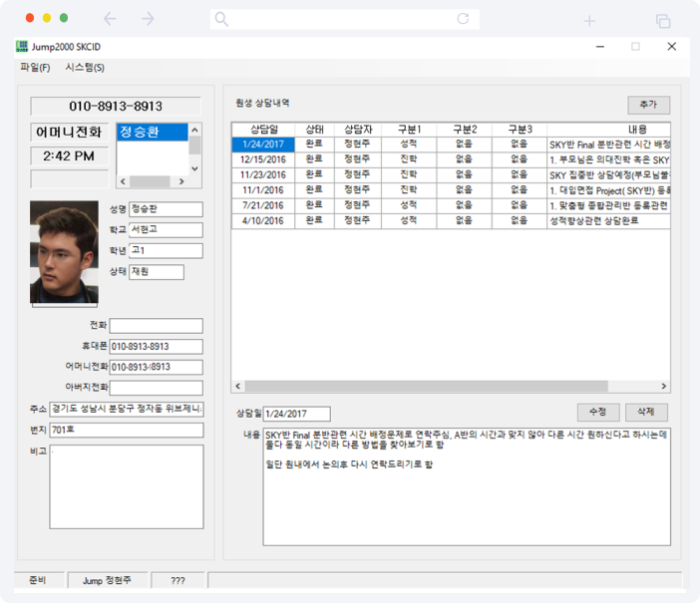
Task: Click the tab overview icon
Action: tap(662, 20)
